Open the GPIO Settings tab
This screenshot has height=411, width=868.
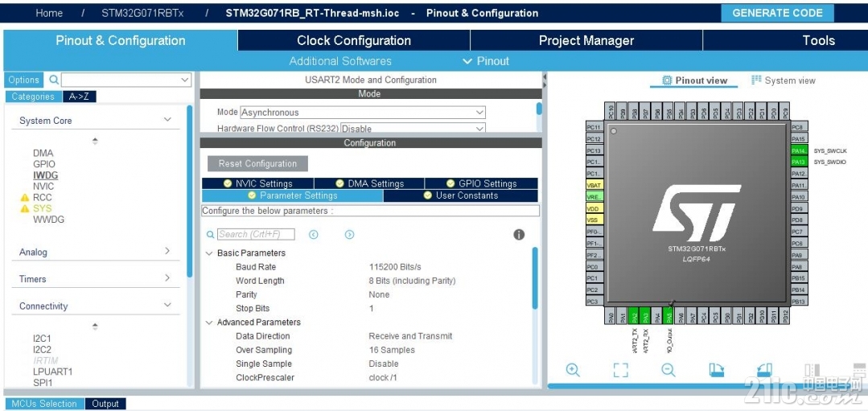(x=481, y=183)
